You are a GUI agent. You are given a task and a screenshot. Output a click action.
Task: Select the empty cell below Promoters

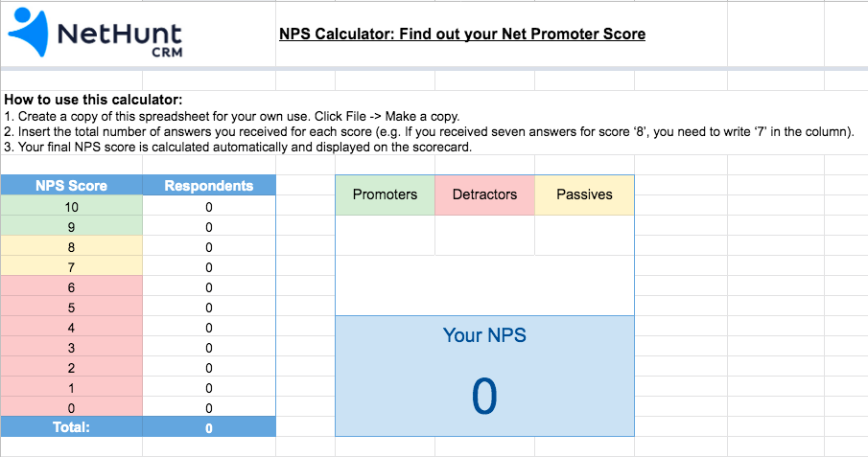click(x=385, y=235)
